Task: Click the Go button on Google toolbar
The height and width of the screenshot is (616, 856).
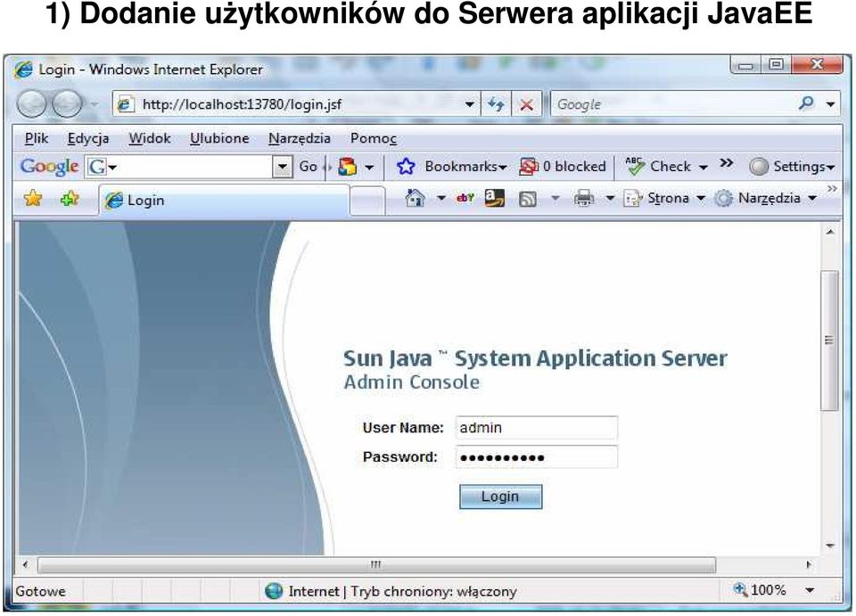Action: coord(308,167)
